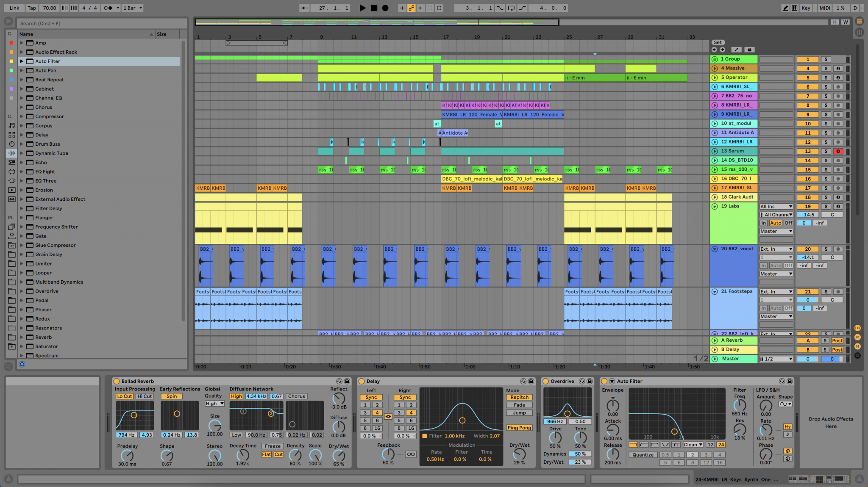
Task: Show In/Out section via I-O icon
Action: pos(858,327)
